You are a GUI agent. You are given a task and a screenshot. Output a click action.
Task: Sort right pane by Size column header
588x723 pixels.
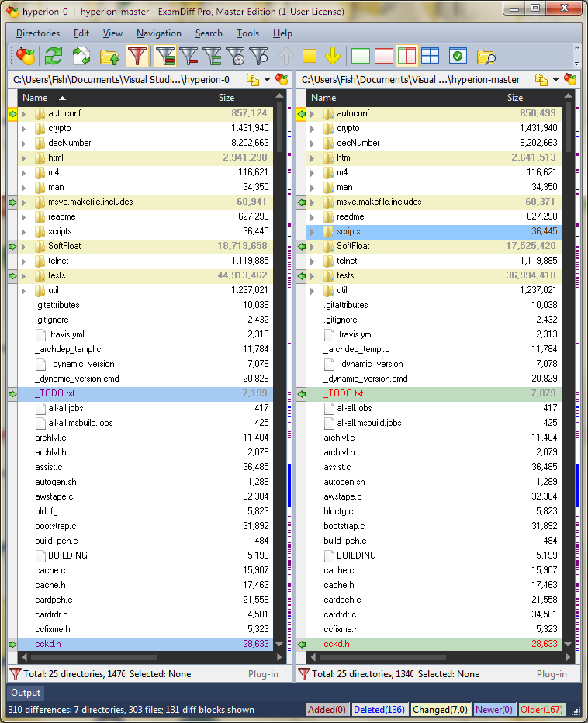pyautogui.click(x=514, y=98)
